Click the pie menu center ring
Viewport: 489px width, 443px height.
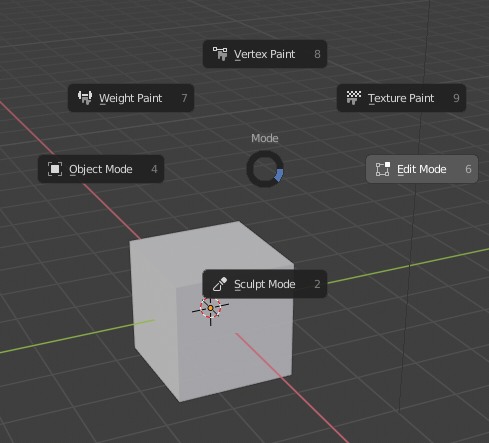pos(265,169)
